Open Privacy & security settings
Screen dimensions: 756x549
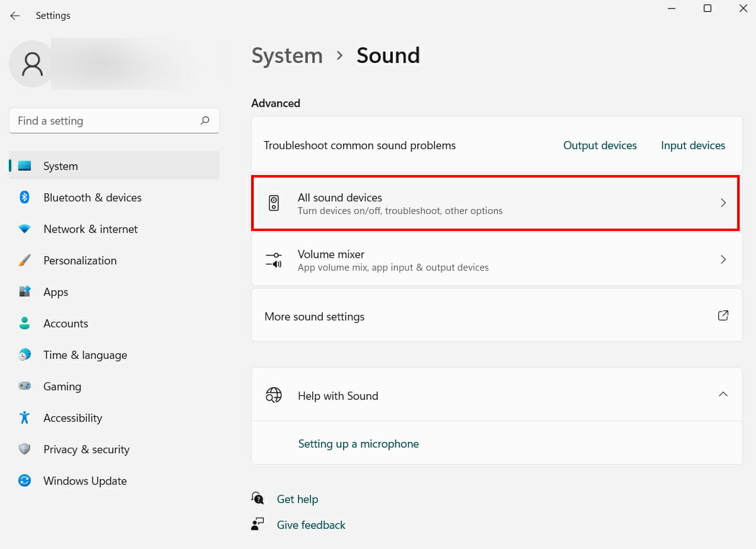(x=114, y=450)
